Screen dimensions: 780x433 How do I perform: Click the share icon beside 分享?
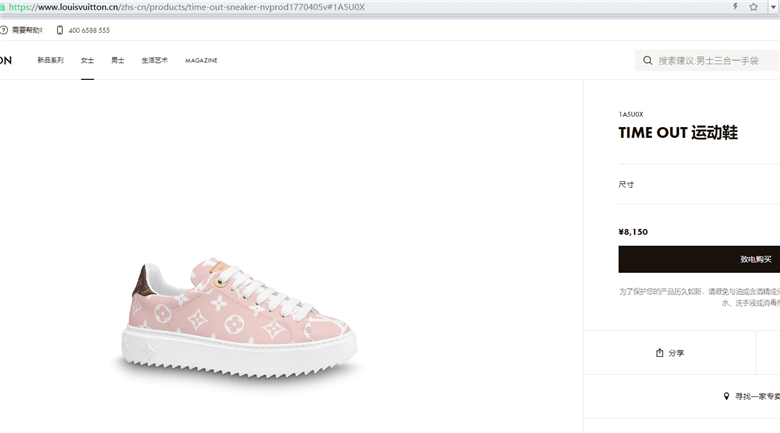[x=660, y=353]
